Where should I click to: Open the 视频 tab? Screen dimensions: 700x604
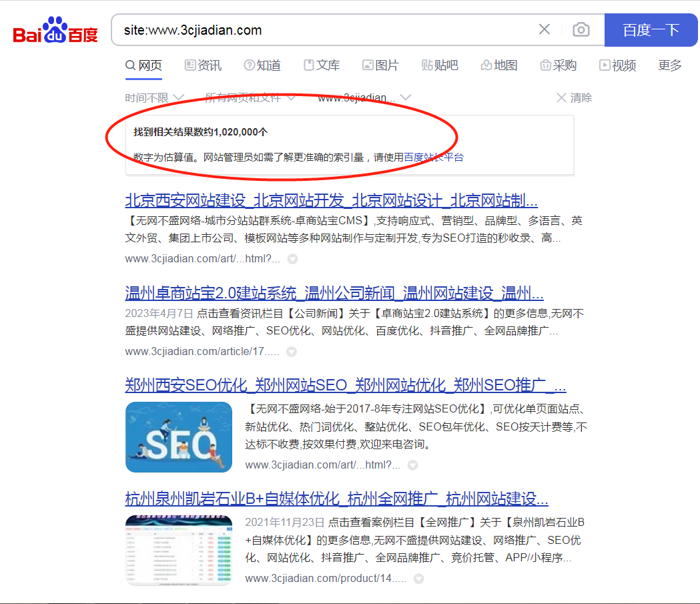pyautogui.click(x=617, y=65)
